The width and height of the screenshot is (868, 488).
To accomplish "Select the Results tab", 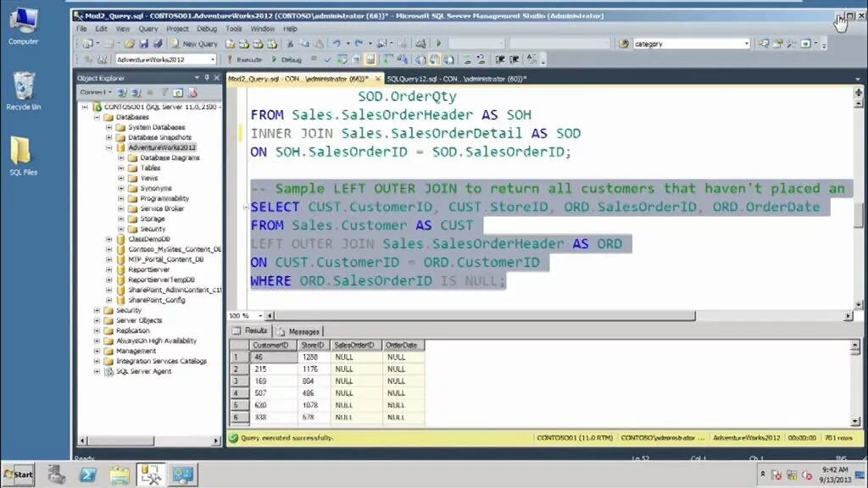I will coord(251,331).
